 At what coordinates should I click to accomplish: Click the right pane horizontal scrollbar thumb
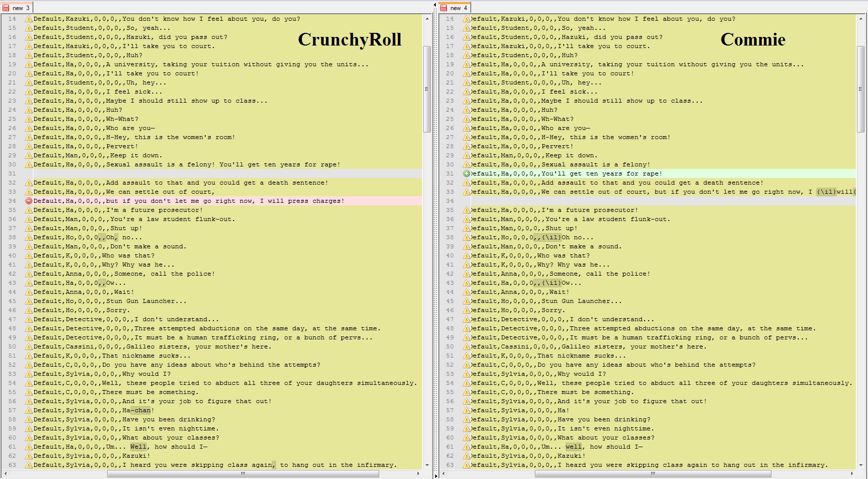(x=653, y=474)
